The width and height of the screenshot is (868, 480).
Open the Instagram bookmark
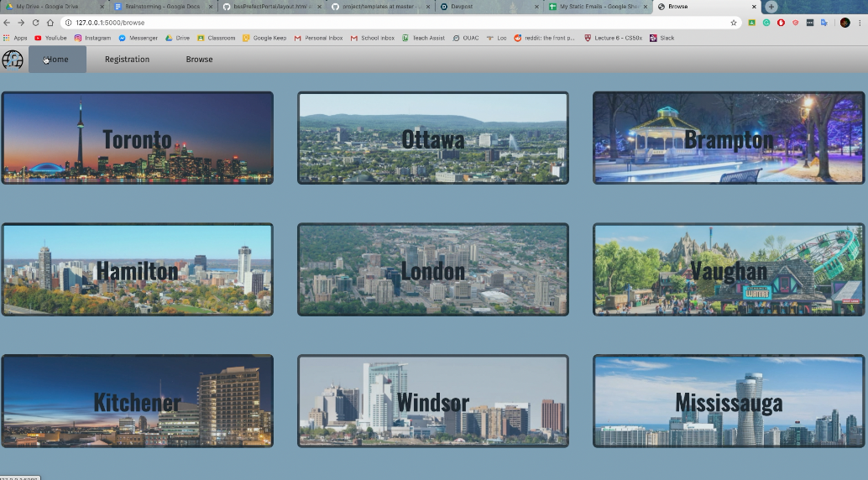(x=92, y=39)
